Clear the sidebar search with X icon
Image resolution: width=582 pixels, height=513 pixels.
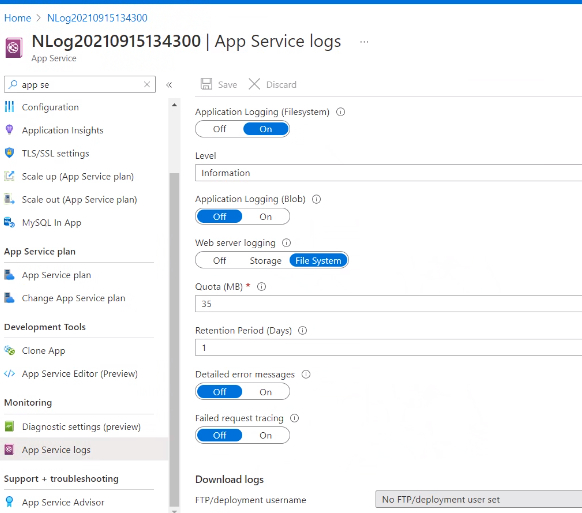point(147,84)
